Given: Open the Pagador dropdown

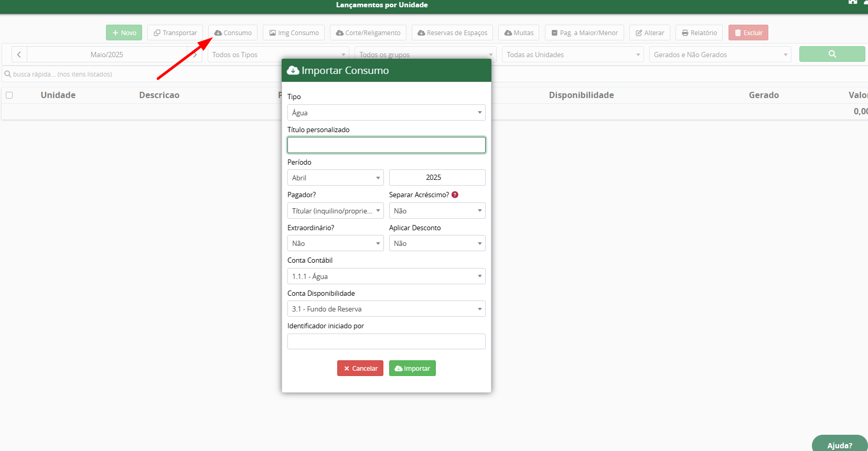Looking at the screenshot, I should coord(335,211).
